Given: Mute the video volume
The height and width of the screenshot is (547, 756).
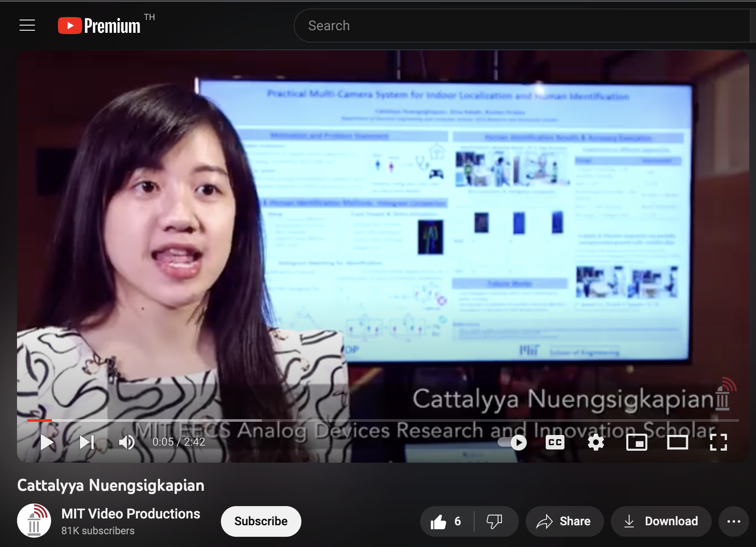Looking at the screenshot, I should (x=126, y=442).
